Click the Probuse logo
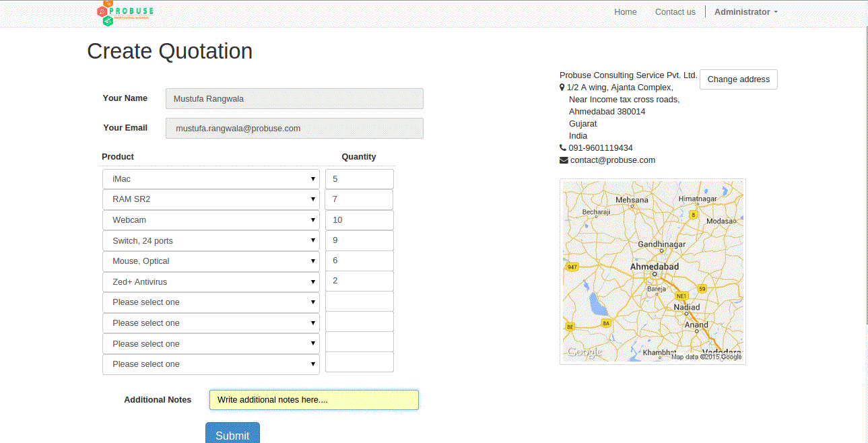The image size is (868, 443). (125, 13)
